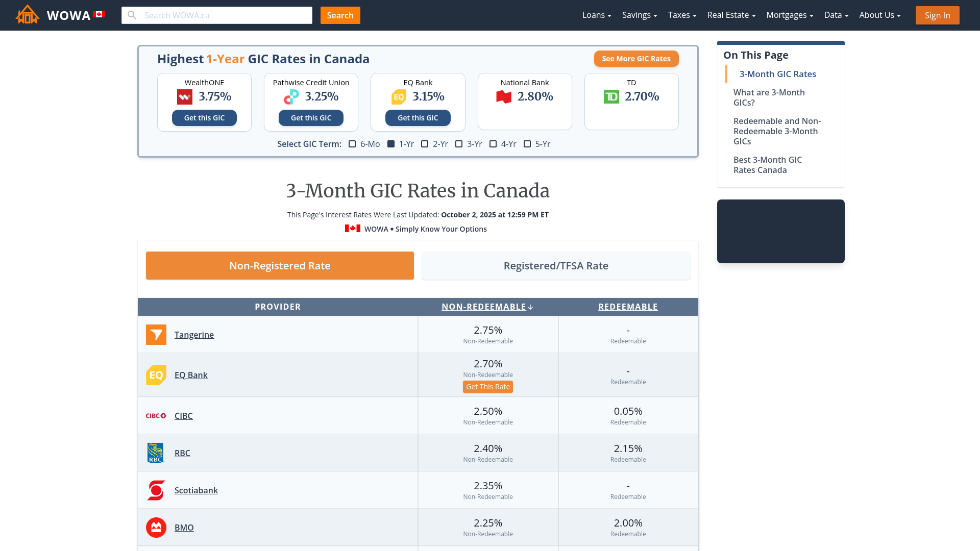The image size is (980, 551).
Task: Select the 5-Yr GIC term checkbox
Action: click(527, 144)
